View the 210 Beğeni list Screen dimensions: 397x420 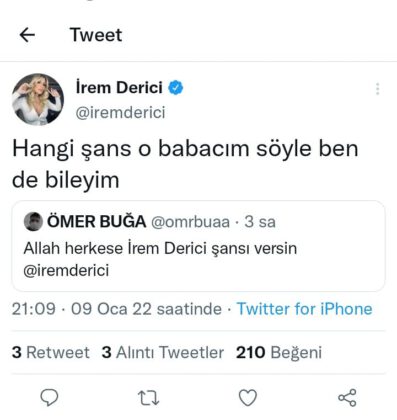tap(279, 352)
